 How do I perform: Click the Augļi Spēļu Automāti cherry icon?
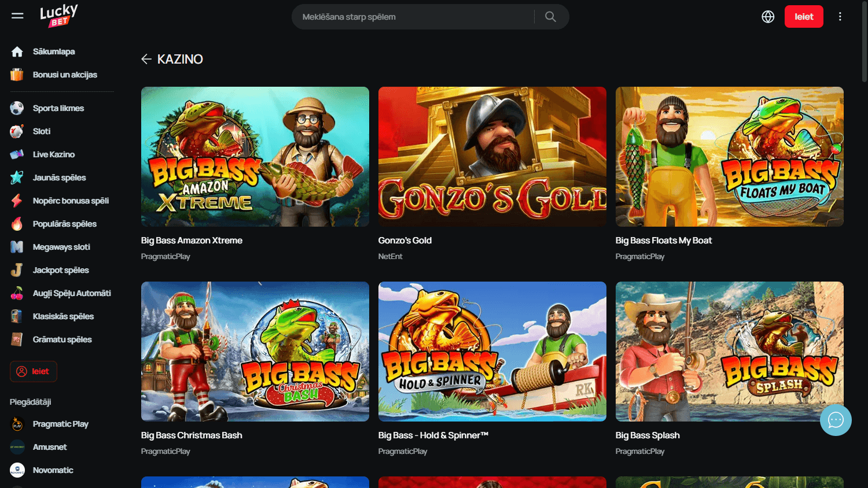tap(17, 293)
